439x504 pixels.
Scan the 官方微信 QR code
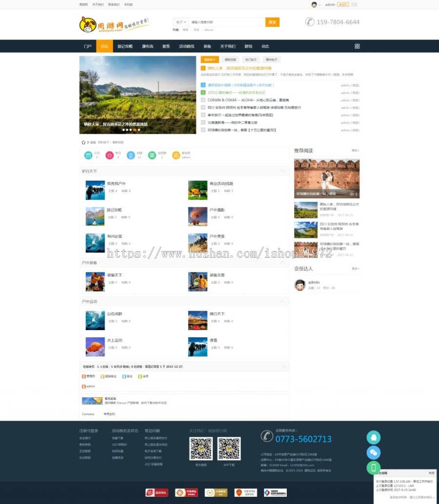[200, 448]
